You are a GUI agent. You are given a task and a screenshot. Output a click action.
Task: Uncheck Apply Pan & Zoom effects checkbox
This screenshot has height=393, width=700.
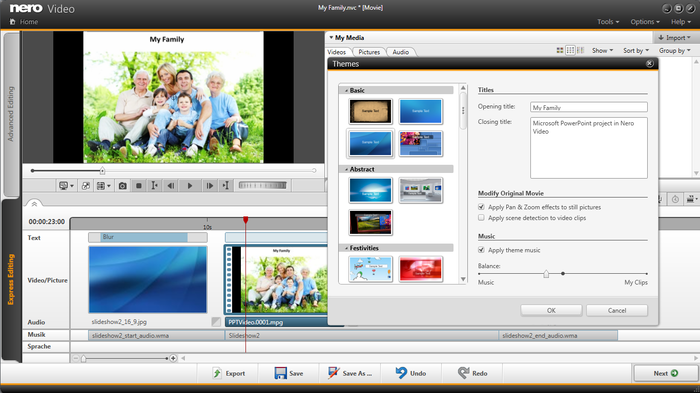(481, 207)
